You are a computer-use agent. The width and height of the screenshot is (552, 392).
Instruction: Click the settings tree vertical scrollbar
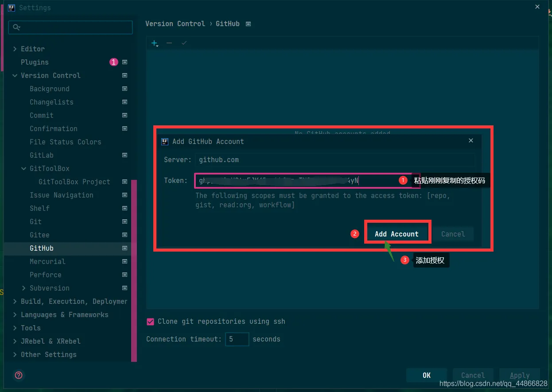(x=134, y=270)
